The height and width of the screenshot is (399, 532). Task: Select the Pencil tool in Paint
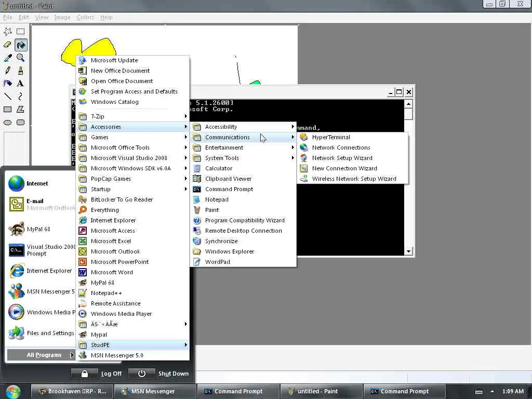pos(8,71)
